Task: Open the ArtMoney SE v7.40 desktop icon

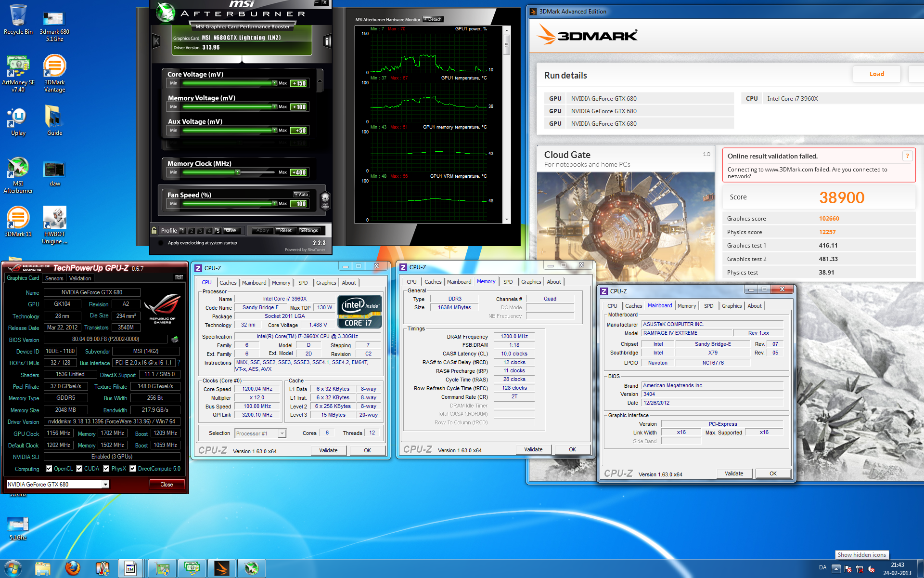Action: (x=18, y=73)
